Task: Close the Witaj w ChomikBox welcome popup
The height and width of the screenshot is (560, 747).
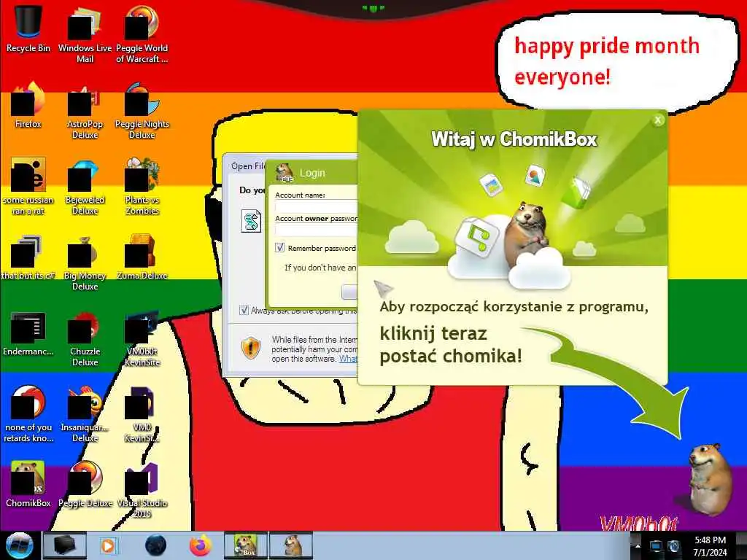Action: [x=658, y=120]
